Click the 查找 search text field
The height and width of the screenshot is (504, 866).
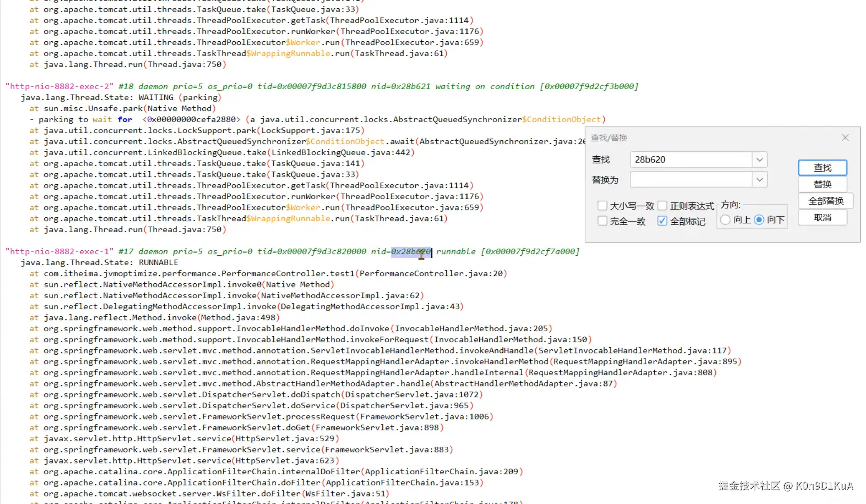coord(691,160)
